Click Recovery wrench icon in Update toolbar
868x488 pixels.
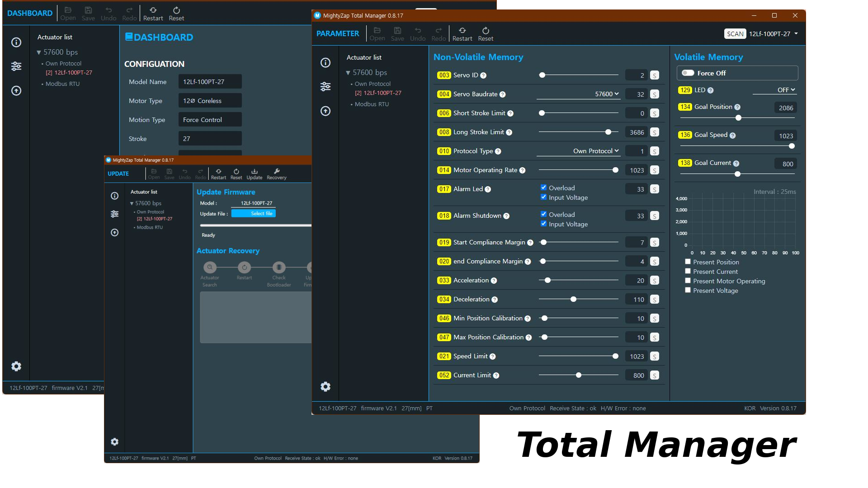point(277,171)
